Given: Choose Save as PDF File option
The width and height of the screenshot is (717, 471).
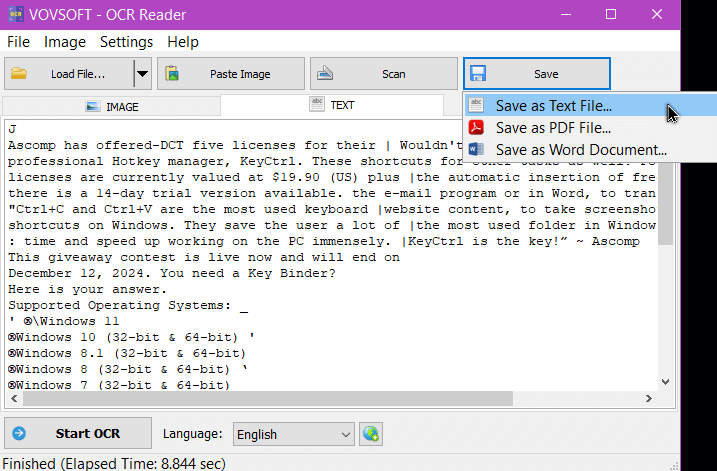Looking at the screenshot, I should coord(591,128).
